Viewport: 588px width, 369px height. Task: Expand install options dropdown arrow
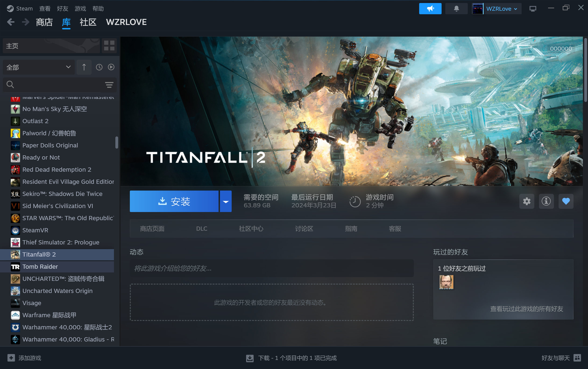click(226, 202)
